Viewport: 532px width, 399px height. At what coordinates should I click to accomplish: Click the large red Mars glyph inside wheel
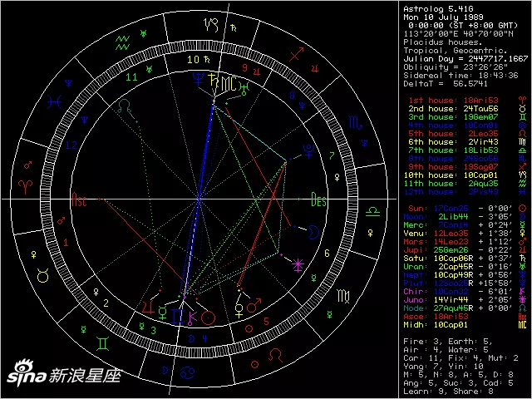click(254, 305)
